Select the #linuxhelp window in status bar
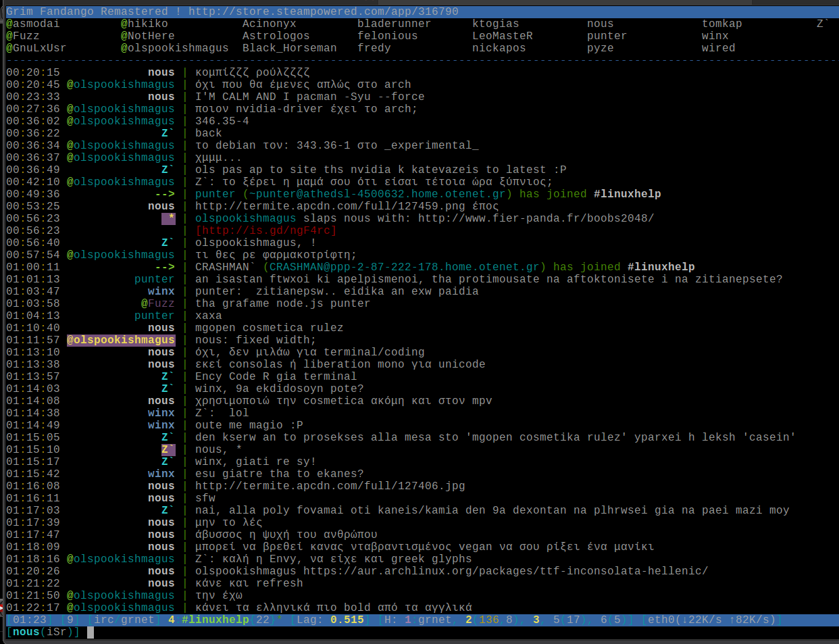839x644 pixels. point(215,620)
